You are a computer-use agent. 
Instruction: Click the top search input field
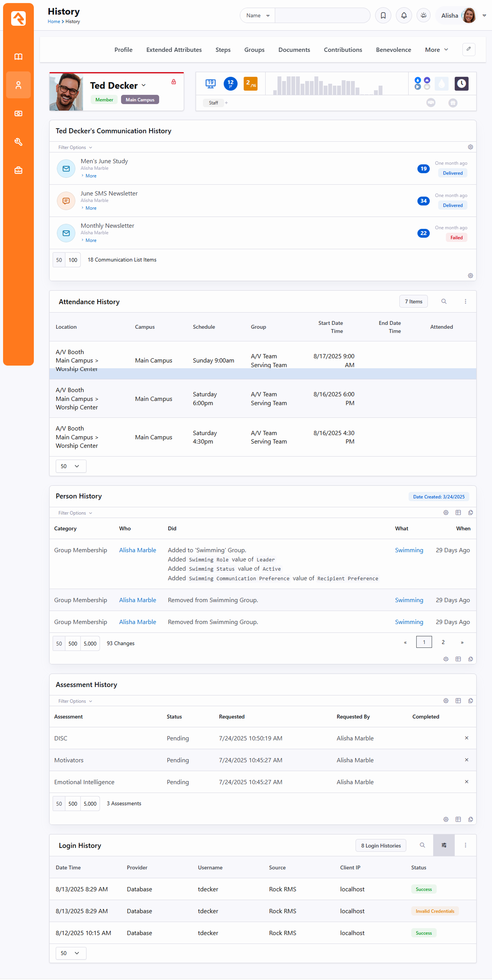322,16
